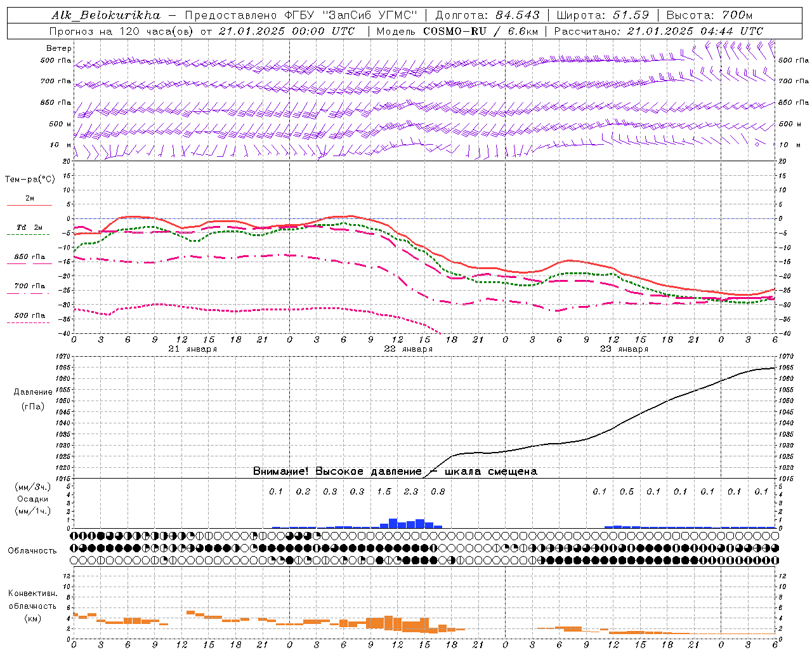The image size is (812, 650).
Task: Click the 500 гПа temperature legend entry
Action: tap(30, 315)
